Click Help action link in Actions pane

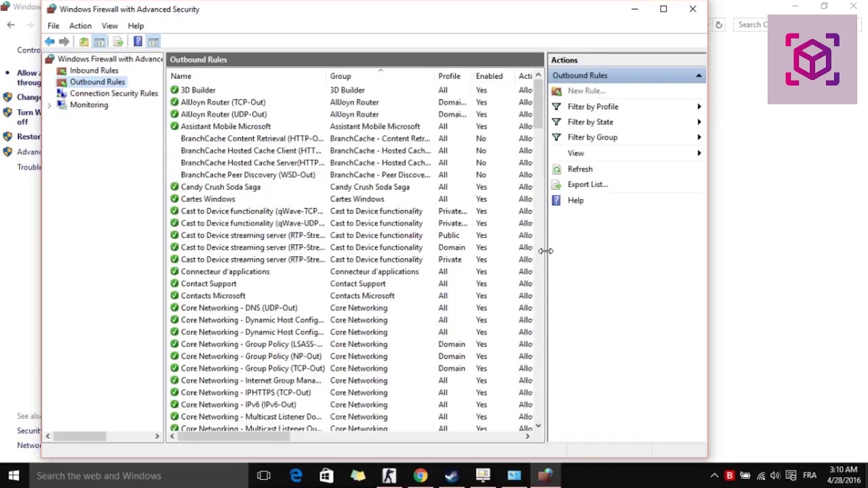575,201
